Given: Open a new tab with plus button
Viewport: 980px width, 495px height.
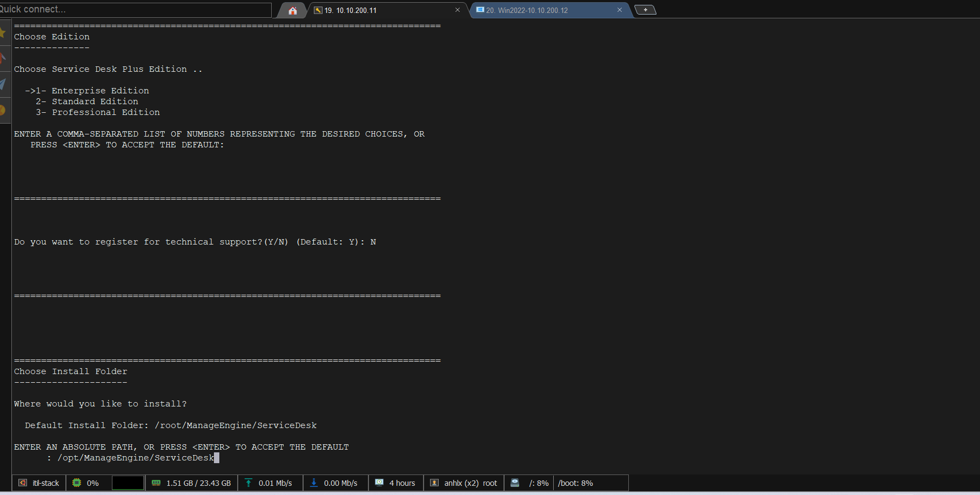Looking at the screenshot, I should [x=645, y=10].
